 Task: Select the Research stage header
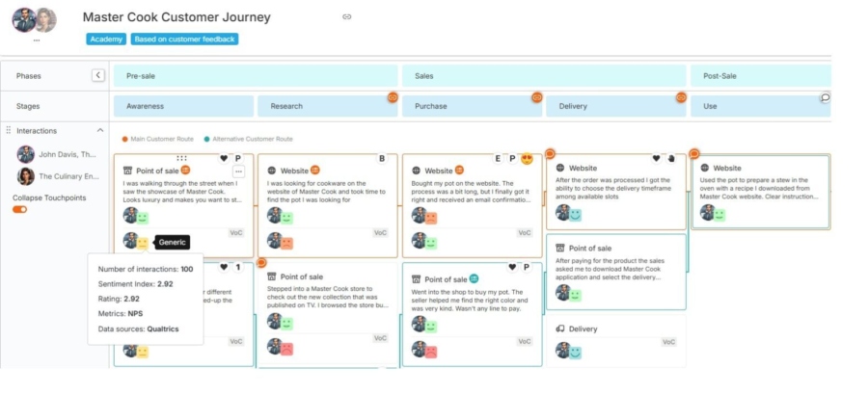click(x=328, y=106)
